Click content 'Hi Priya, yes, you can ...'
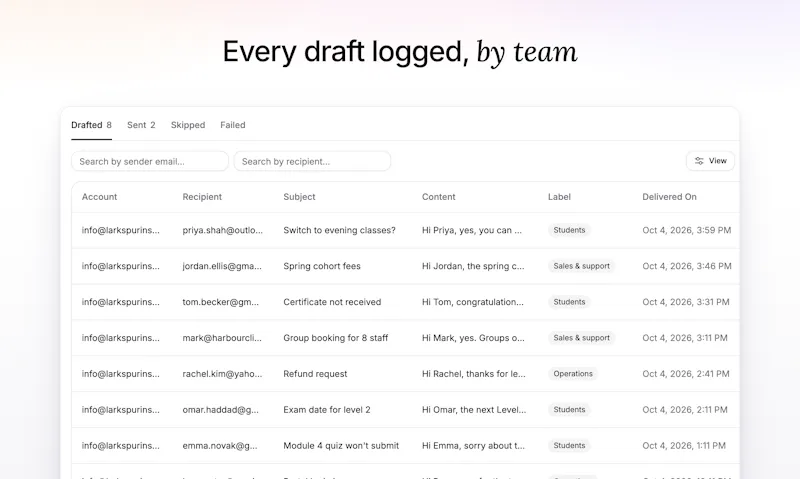Screen dimensions: 800x479 (x=472, y=230)
